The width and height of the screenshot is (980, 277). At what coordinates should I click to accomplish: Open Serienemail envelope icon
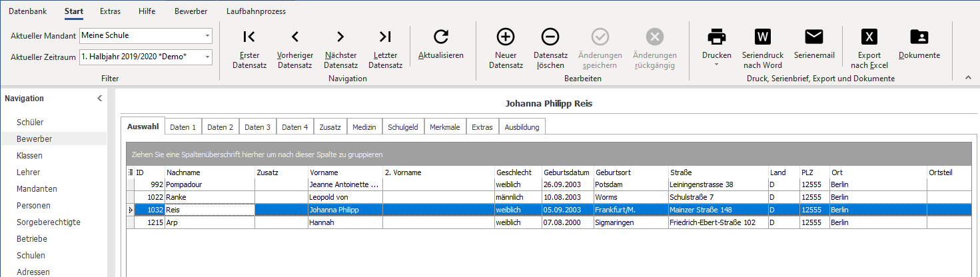[814, 36]
